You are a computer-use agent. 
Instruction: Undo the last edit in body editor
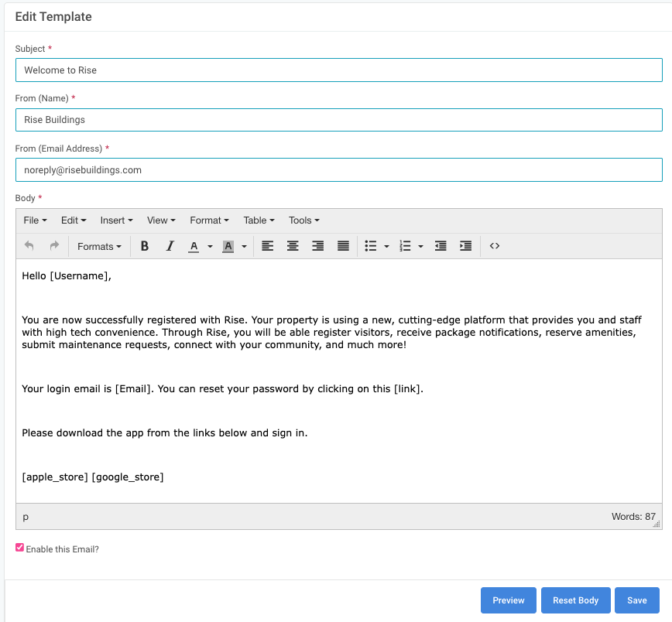point(29,246)
